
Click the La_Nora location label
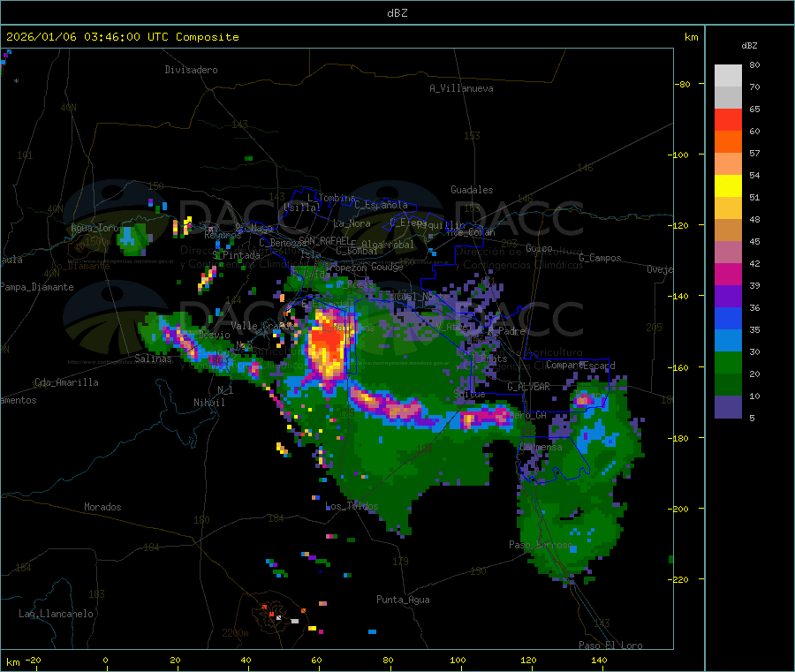[x=352, y=223]
